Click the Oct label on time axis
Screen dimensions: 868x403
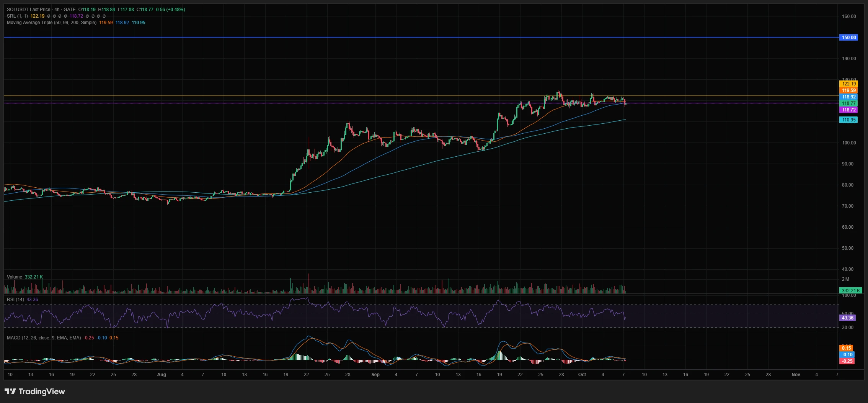[582, 375]
